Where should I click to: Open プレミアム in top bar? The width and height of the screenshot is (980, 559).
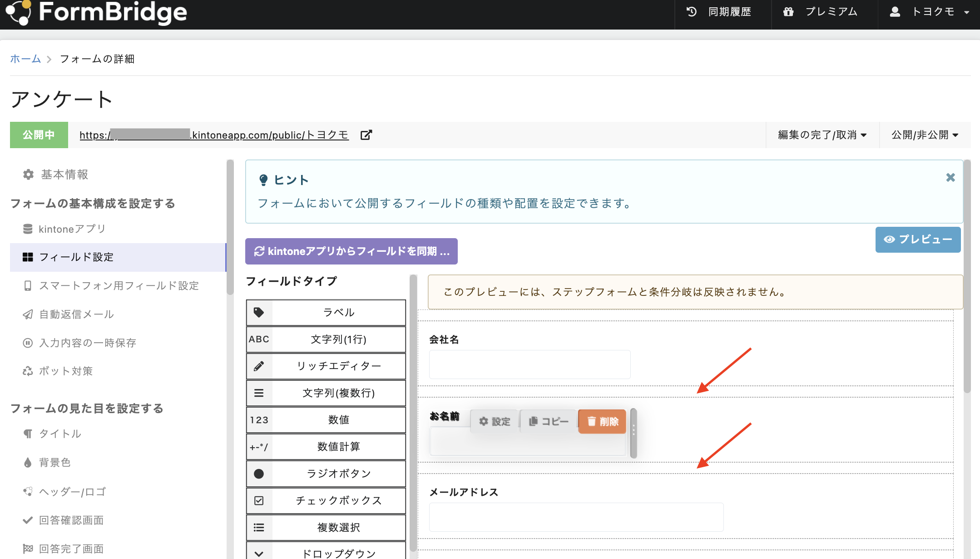click(825, 12)
